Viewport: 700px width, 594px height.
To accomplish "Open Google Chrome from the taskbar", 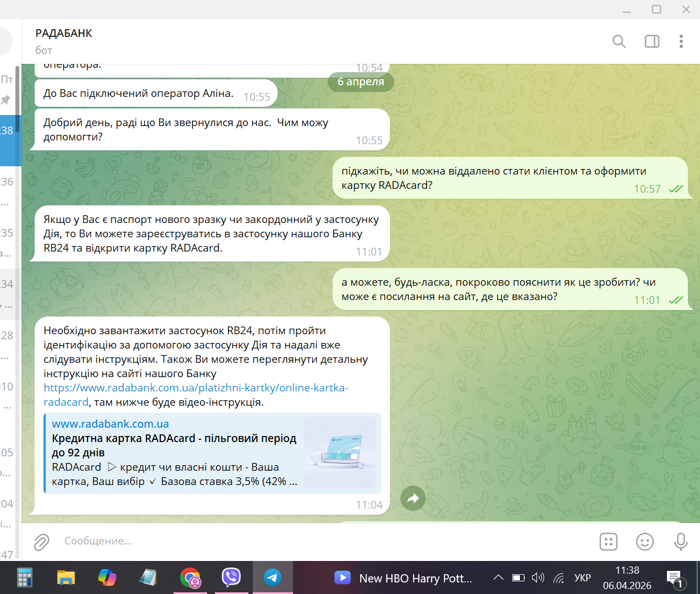I will pyautogui.click(x=191, y=577).
